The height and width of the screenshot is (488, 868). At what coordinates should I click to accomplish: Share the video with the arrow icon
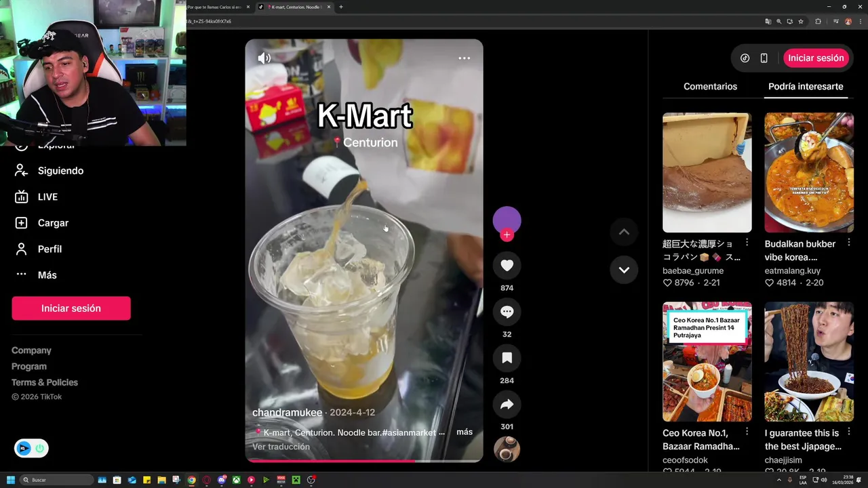[x=507, y=405]
